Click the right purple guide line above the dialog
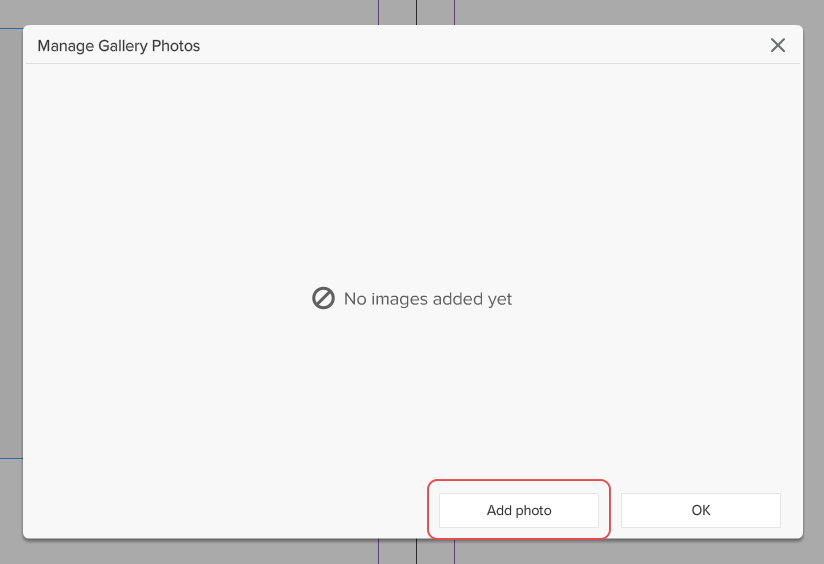Image resolution: width=824 pixels, height=564 pixels. (454, 11)
